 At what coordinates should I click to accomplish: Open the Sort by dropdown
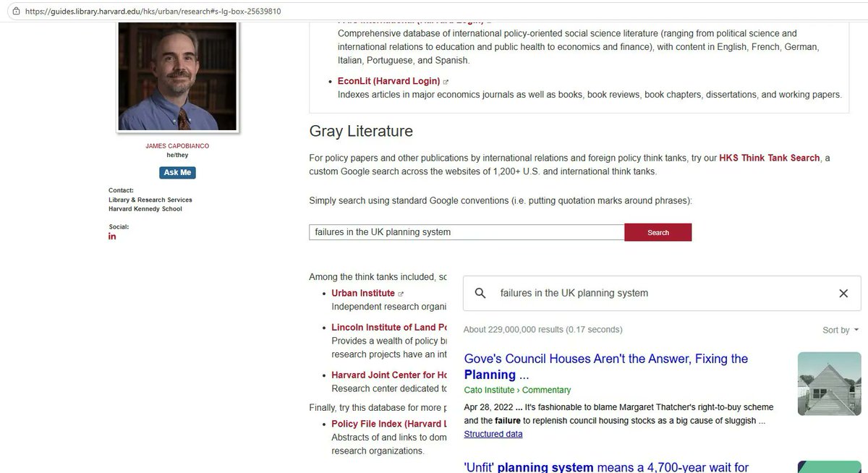coord(841,330)
